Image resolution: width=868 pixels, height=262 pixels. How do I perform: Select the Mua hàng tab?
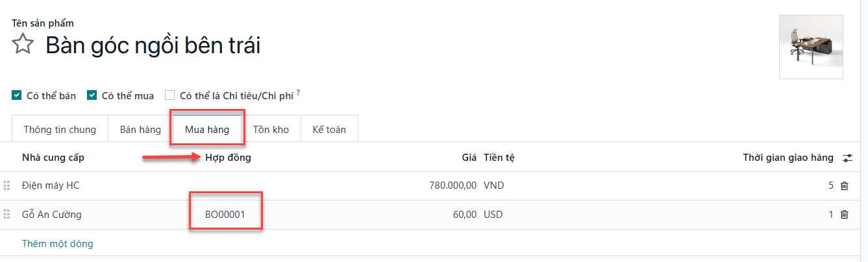click(x=207, y=129)
